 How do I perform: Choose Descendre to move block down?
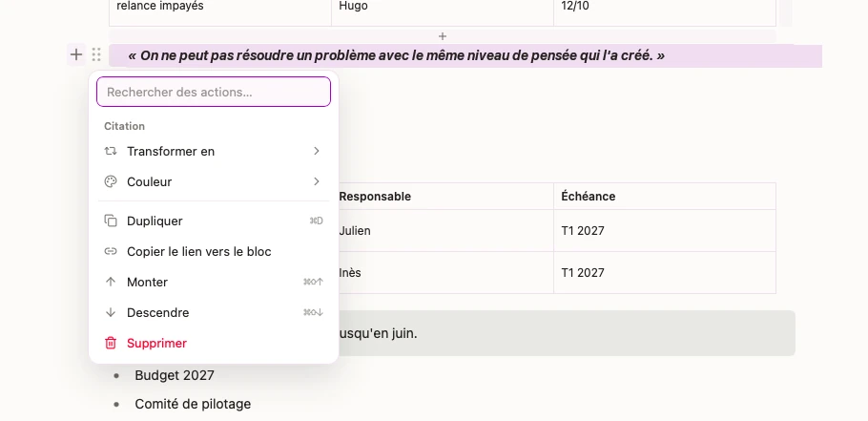[214, 312]
